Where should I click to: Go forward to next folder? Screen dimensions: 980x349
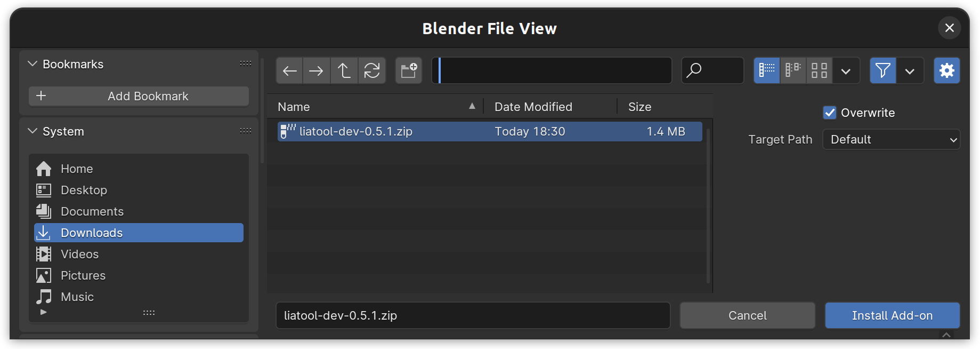pyautogui.click(x=317, y=70)
